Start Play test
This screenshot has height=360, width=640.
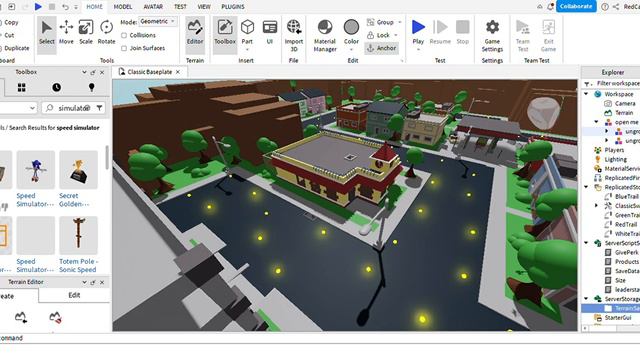coord(418,32)
